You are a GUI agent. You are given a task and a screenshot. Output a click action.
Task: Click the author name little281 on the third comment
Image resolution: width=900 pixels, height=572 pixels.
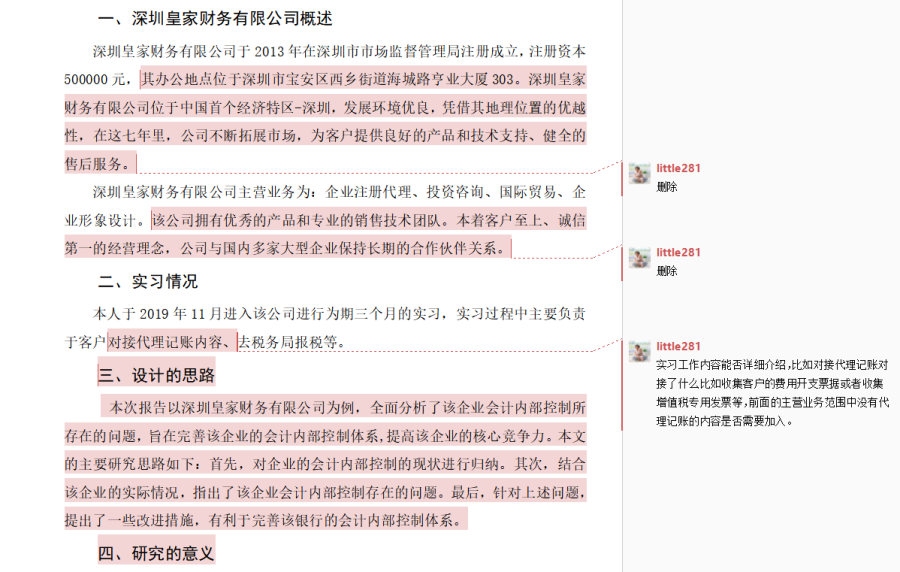pos(678,346)
